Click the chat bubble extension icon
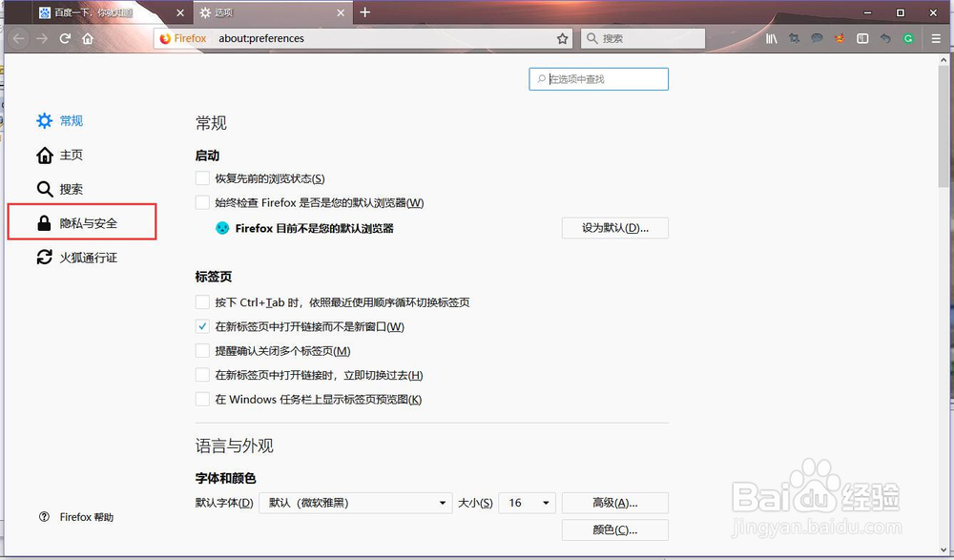This screenshot has width=954, height=560. (x=816, y=38)
